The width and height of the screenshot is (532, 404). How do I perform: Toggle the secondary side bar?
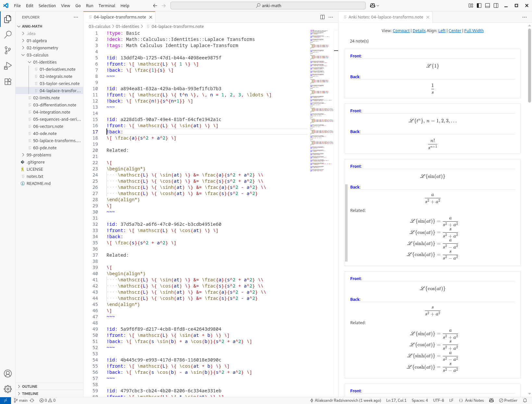pos(496,6)
